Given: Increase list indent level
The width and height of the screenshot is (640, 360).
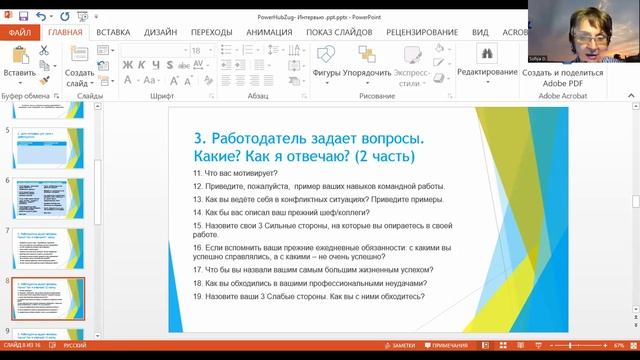Looking at the screenshot, I should click(x=240, y=65).
